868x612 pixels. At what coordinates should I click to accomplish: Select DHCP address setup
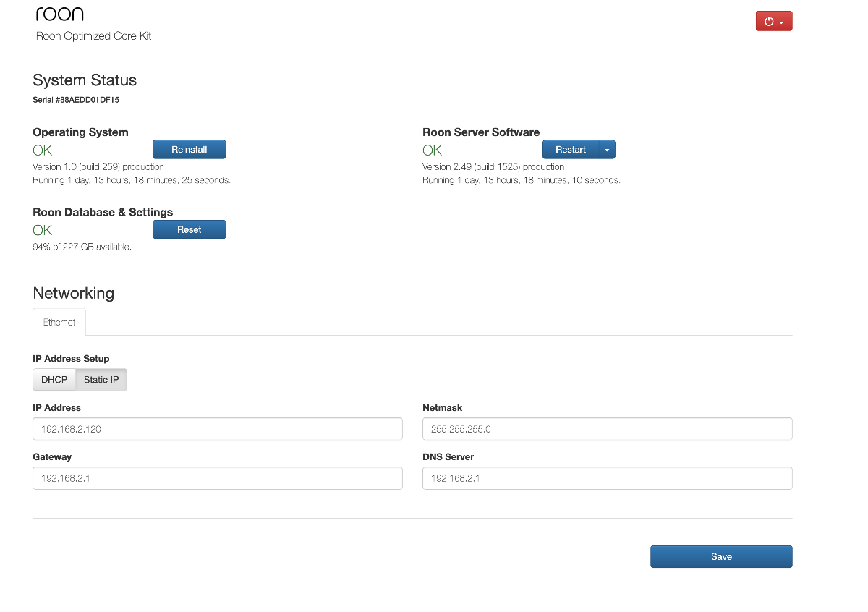pos(54,380)
